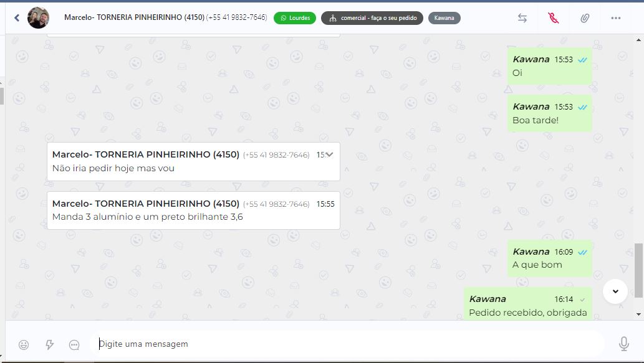Image resolution: width=644 pixels, height=363 pixels.
Task: Go back using the left arrow icon
Action: (x=17, y=17)
